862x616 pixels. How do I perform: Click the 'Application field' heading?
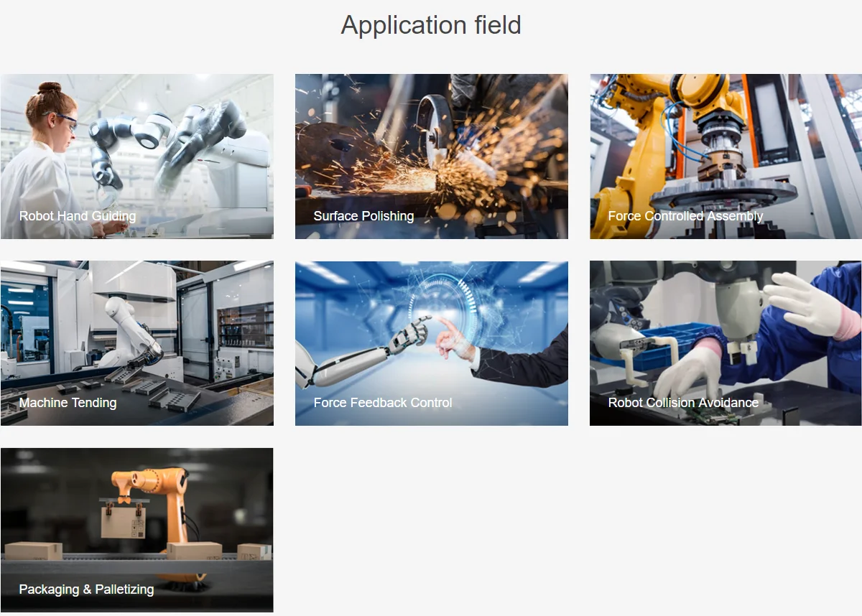[431, 25]
